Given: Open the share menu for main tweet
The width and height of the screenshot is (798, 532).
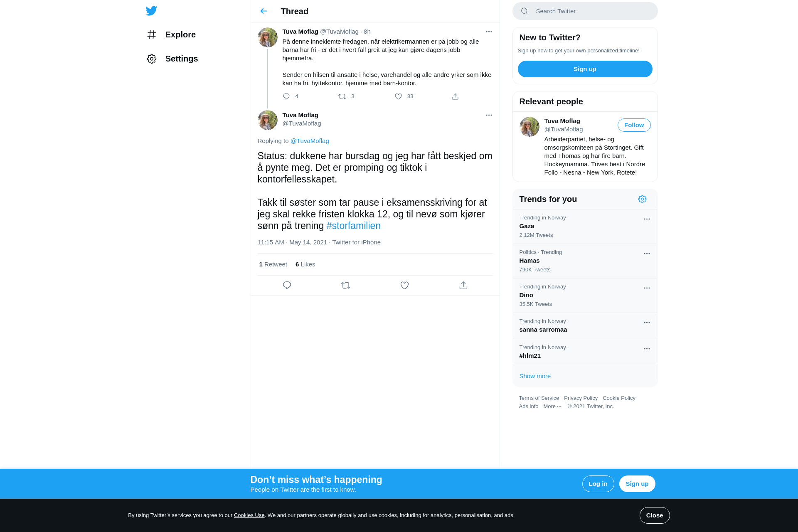Looking at the screenshot, I should 463,286.
